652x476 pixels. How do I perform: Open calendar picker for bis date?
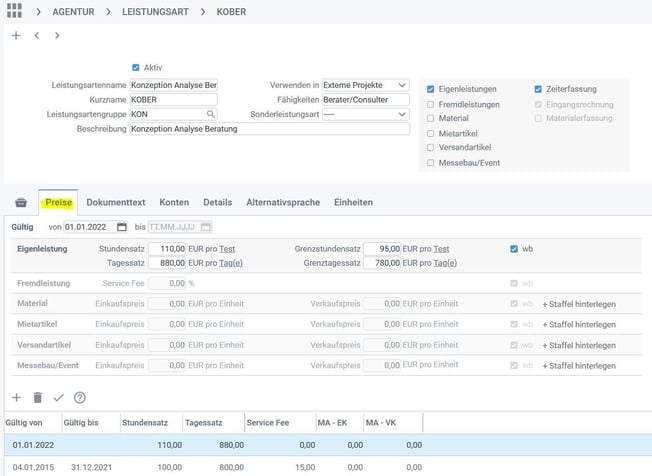[205, 227]
